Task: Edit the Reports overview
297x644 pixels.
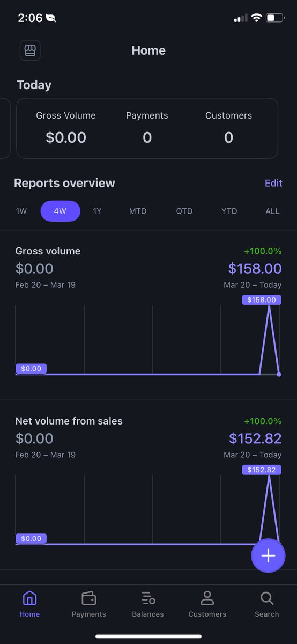Action: tap(273, 183)
